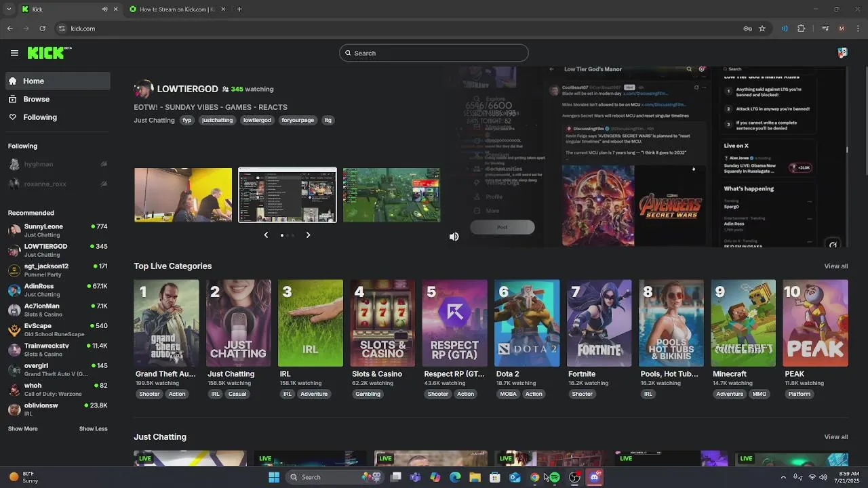This screenshot has width=868, height=488.
Task: Open Discord from the taskbar
Action: click(x=595, y=477)
